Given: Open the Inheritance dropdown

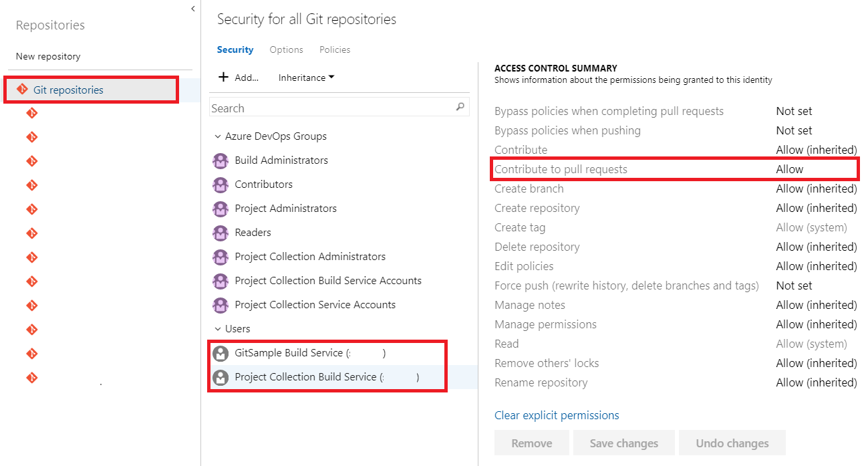Looking at the screenshot, I should tap(306, 78).
